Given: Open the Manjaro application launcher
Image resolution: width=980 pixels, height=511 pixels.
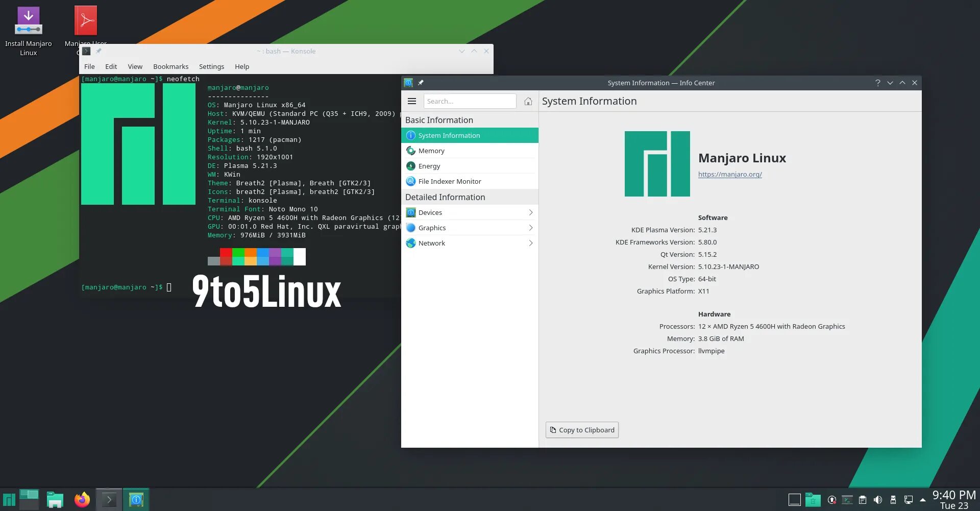Looking at the screenshot, I should point(9,499).
